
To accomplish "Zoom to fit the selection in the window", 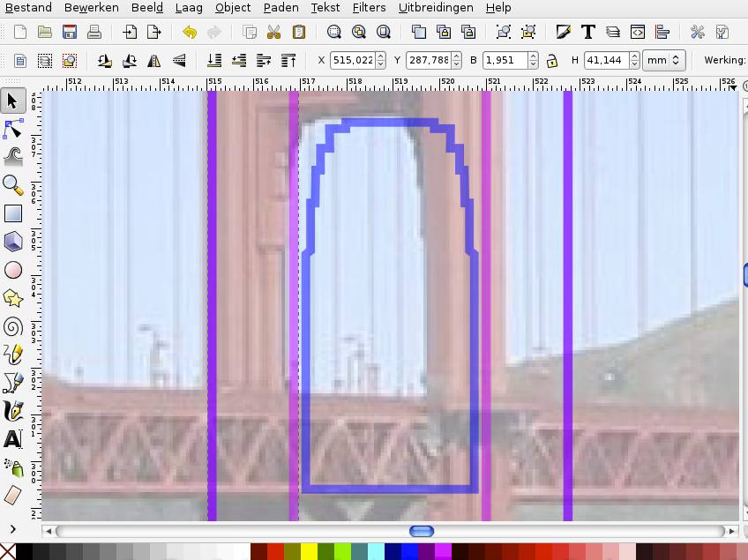I will pos(334,32).
